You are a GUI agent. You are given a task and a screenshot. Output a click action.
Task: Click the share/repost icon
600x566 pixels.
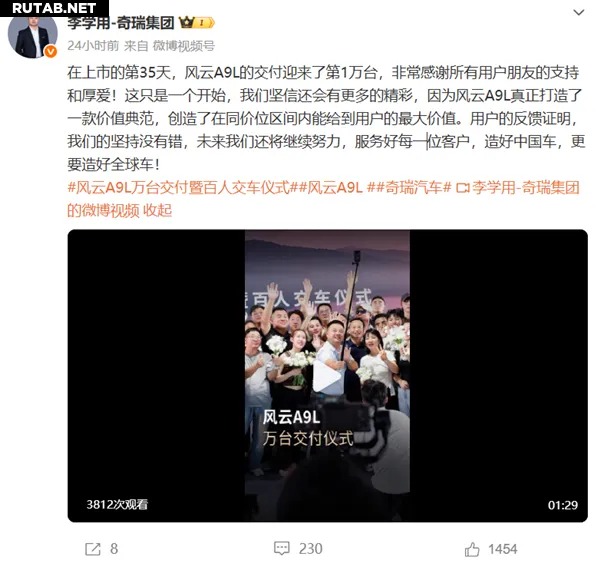pyautogui.click(x=93, y=549)
